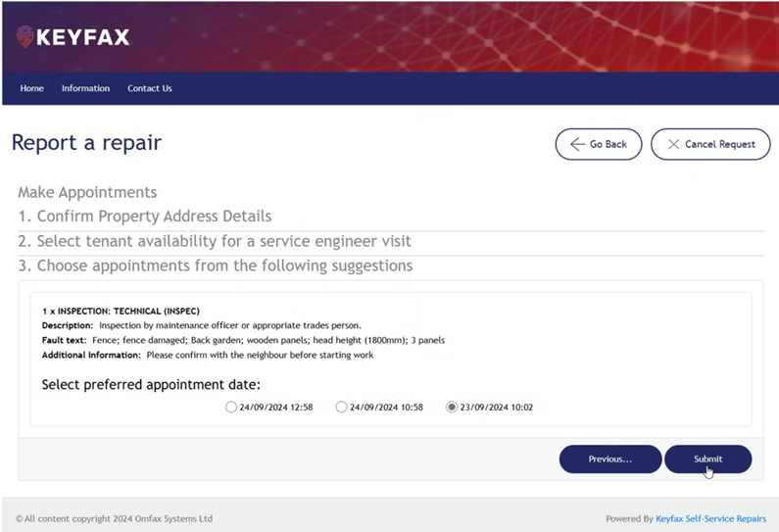This screenshot has height=532, width=779.
Task: Click the INSPECTION: TECHNICAL (INSPEC) job title
Action: click(x=121, y=312)
